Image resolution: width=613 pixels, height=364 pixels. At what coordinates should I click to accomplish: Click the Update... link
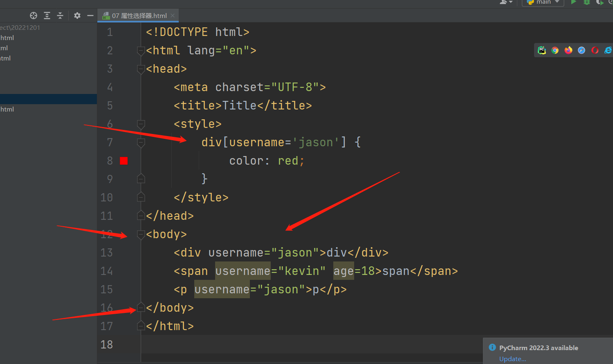click(x=512, y=359)
